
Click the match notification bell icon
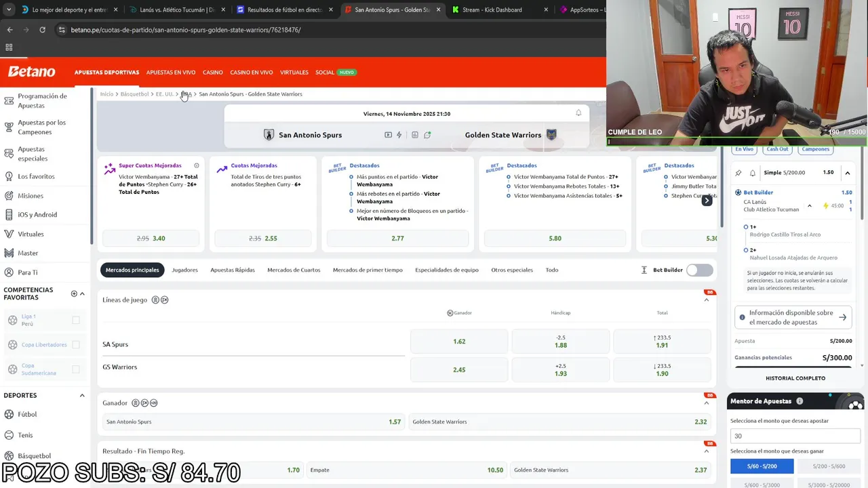click(578, 113)
